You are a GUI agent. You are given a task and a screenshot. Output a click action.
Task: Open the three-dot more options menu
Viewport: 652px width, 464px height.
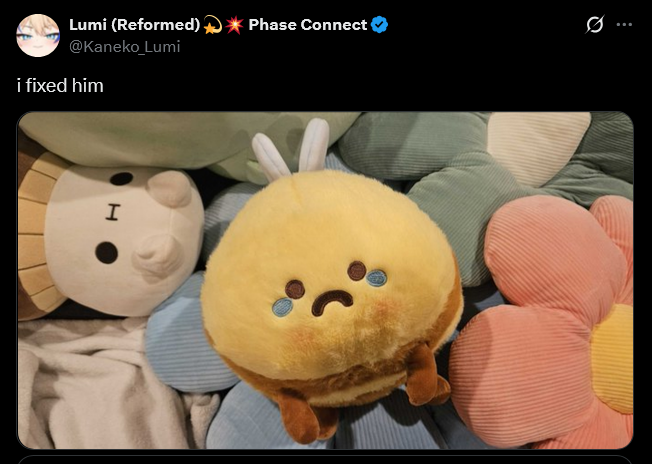(624, 25)
